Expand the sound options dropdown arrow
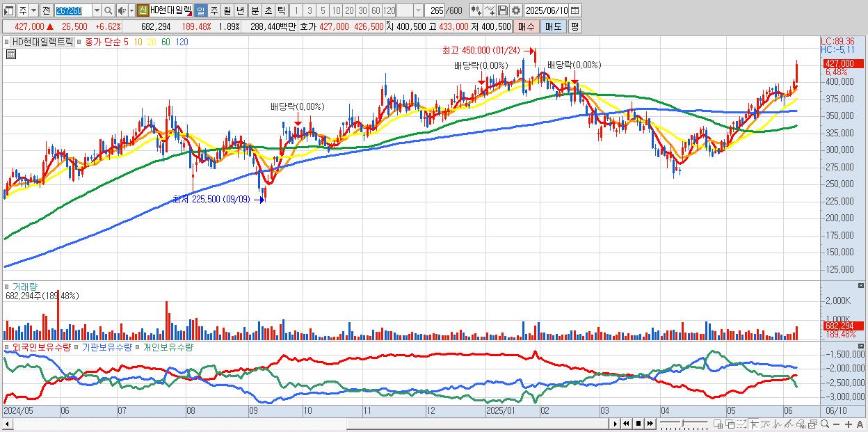The image size is (868, 432). (x=131, y=10)
